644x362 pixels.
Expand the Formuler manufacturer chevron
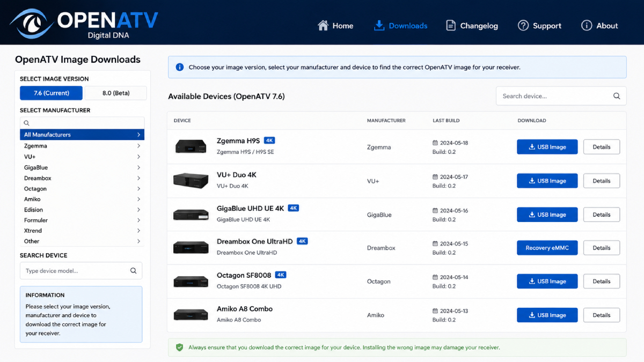(x=138, y=220)
